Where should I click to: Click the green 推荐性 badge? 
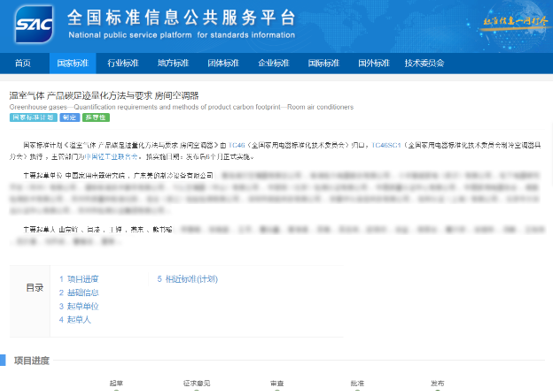coord(96,117)
